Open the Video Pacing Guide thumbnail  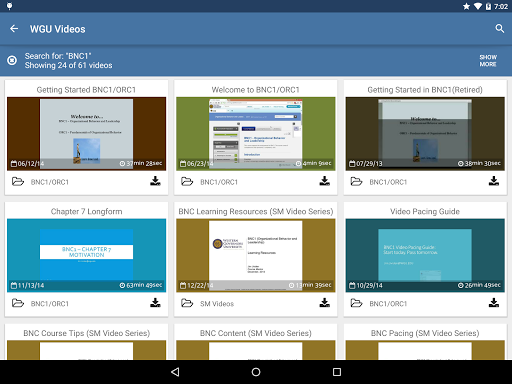[x=425, y=255]
